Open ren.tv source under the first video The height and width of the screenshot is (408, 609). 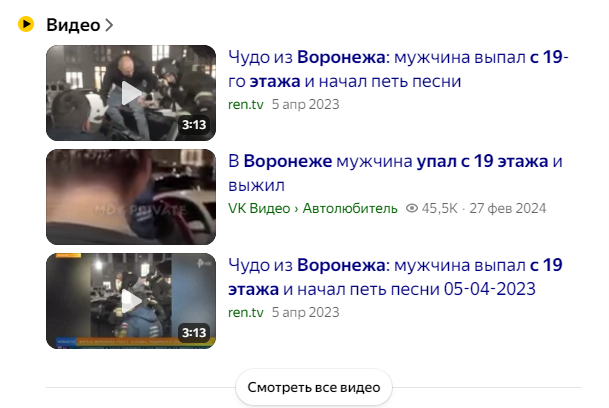pyautogui.click(x=246, y=105)
